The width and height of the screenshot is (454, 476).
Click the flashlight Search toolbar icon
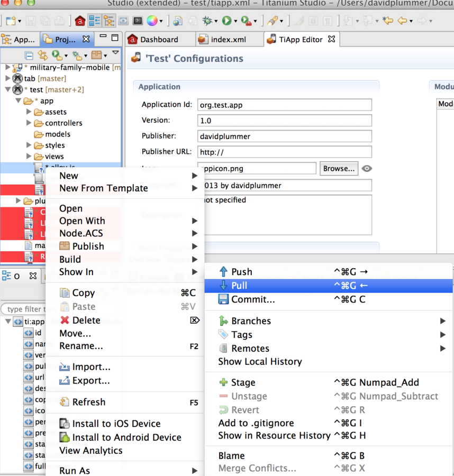point(273,21)
